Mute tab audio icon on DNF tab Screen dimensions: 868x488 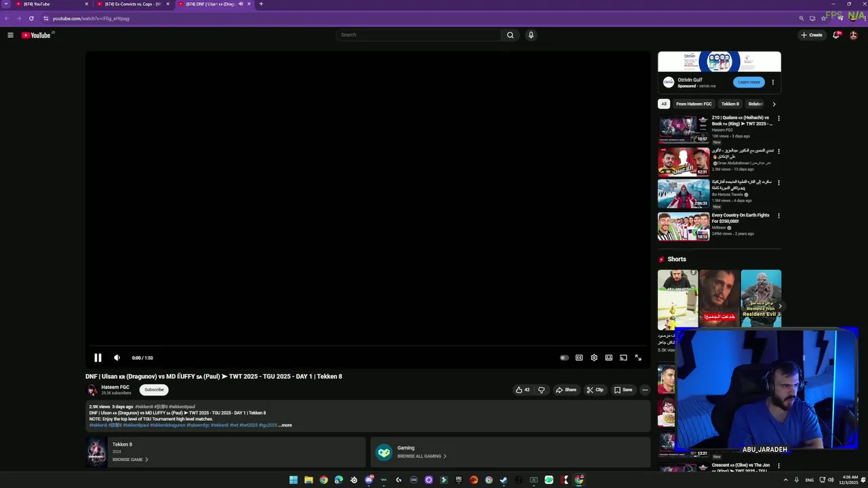[241, 4]
